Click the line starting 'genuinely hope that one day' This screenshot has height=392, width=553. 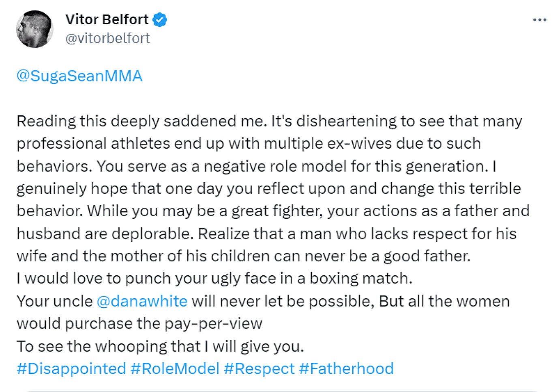268,189
